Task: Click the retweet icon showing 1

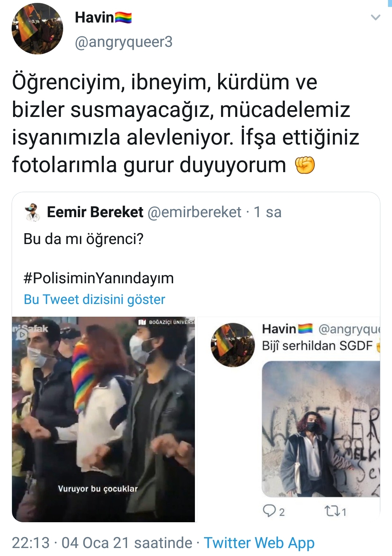Action: (335, 511)
